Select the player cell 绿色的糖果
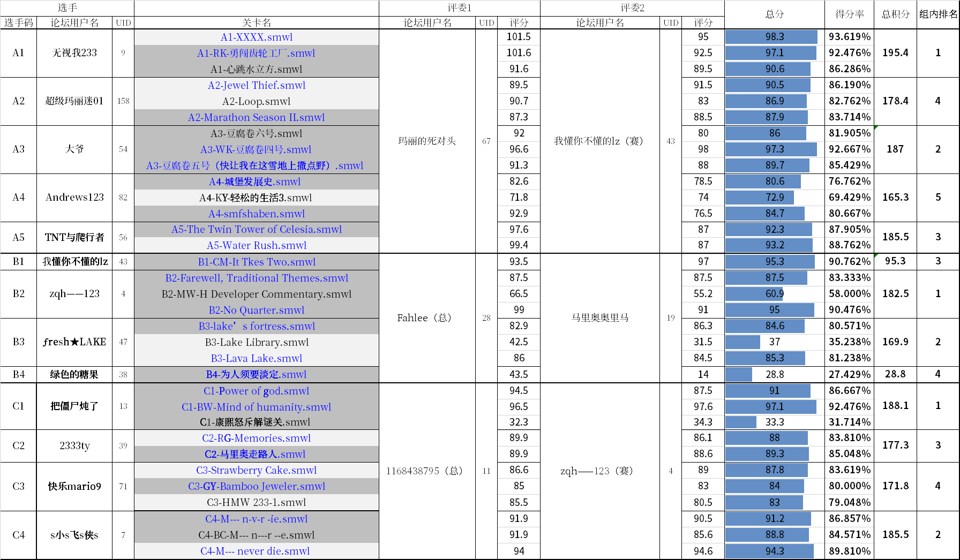The height and width of the screenshot is (560, 960). point(74,374)
